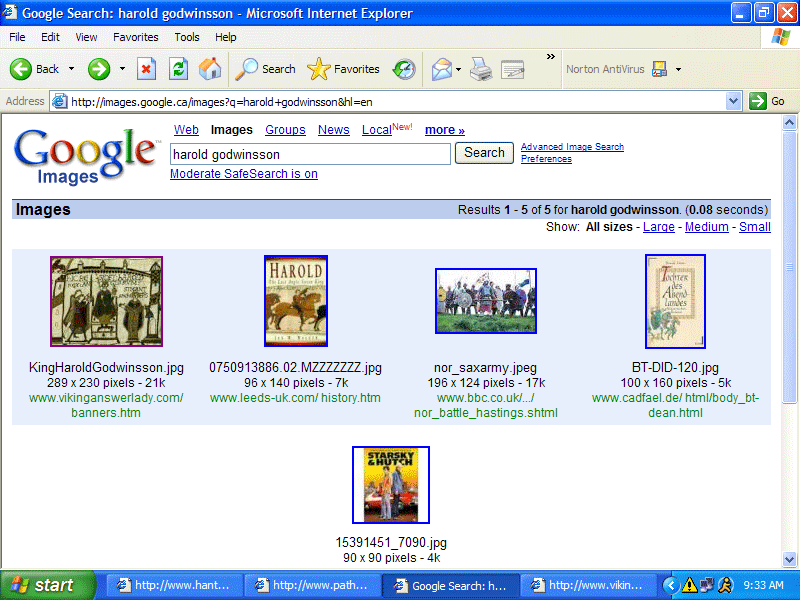Open the Tools menu

[x=187, y=37]
